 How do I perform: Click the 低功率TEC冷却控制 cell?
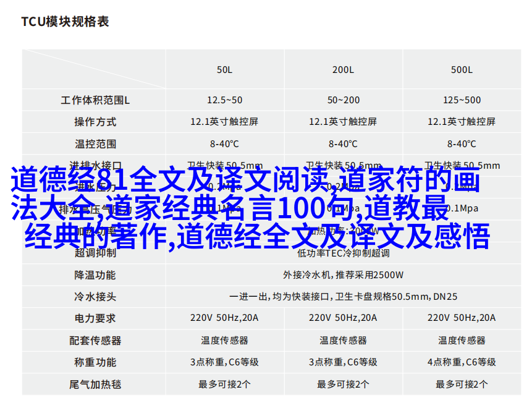[343, 253]
